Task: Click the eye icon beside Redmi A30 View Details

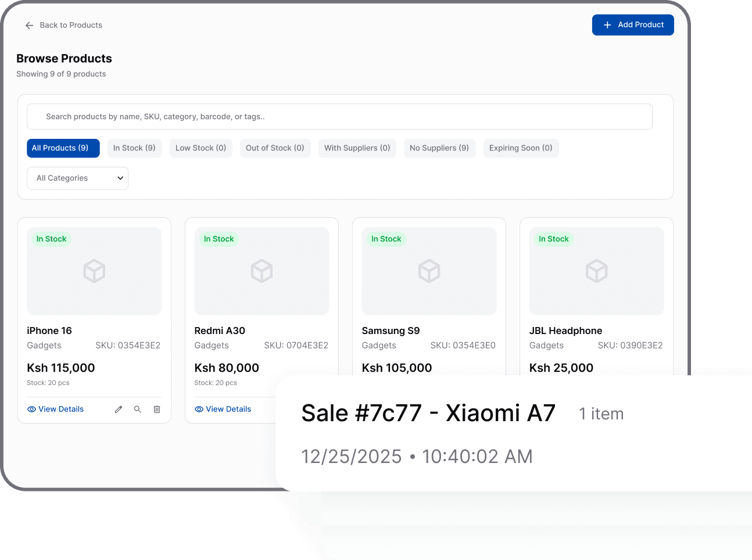Action: point(199,409)
